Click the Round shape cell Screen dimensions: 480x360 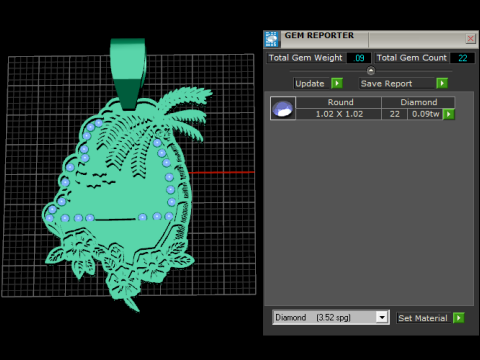click(339, 102)
